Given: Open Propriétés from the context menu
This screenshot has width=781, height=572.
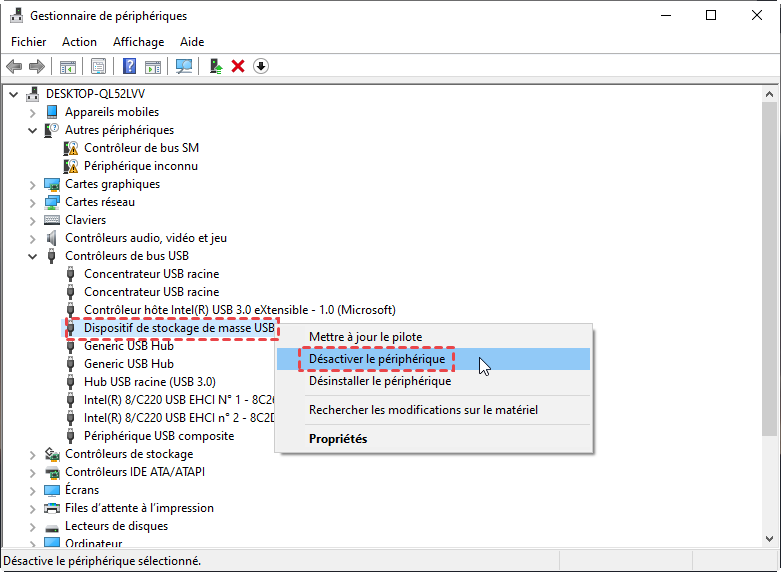Looking at the screenshot, I should pyautogui.click(x=434, y=439).
